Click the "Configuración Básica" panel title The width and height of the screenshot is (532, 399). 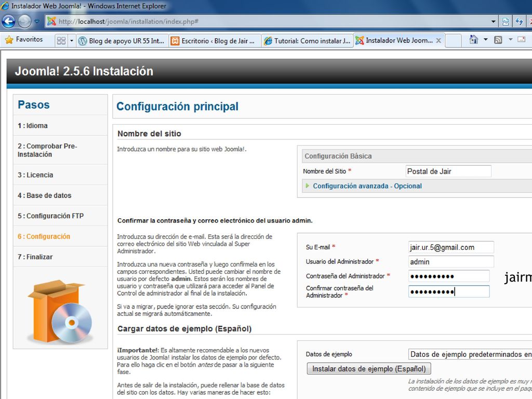click(338, 156)
